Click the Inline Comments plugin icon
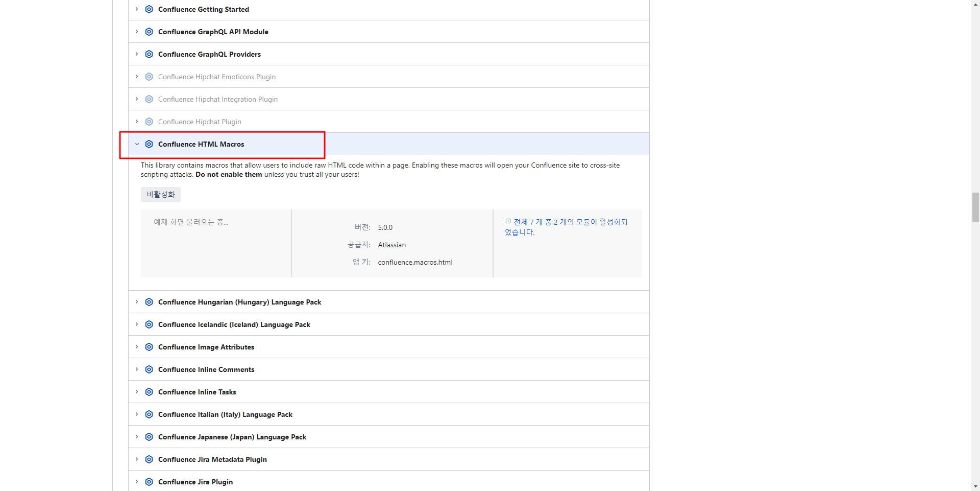The width and height of the screenshot is (980, 491). pos(149,369)
